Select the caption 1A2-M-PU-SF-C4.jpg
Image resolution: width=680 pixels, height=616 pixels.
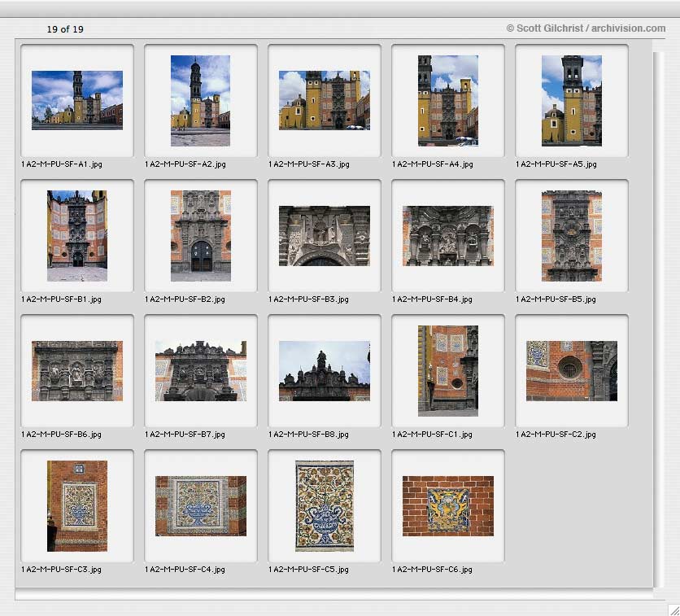[185, 569]
